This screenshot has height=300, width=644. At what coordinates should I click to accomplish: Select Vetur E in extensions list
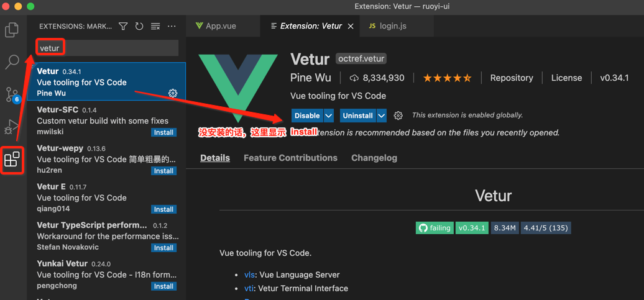pos(106,198)
